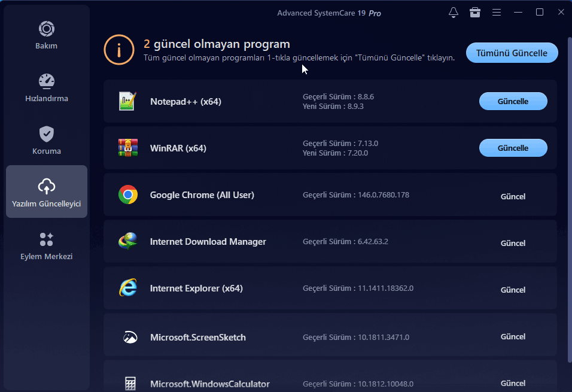The image size is (572, 392).
Task: Click the Internet Download Manager icon
Action: (x=128, y=241)
